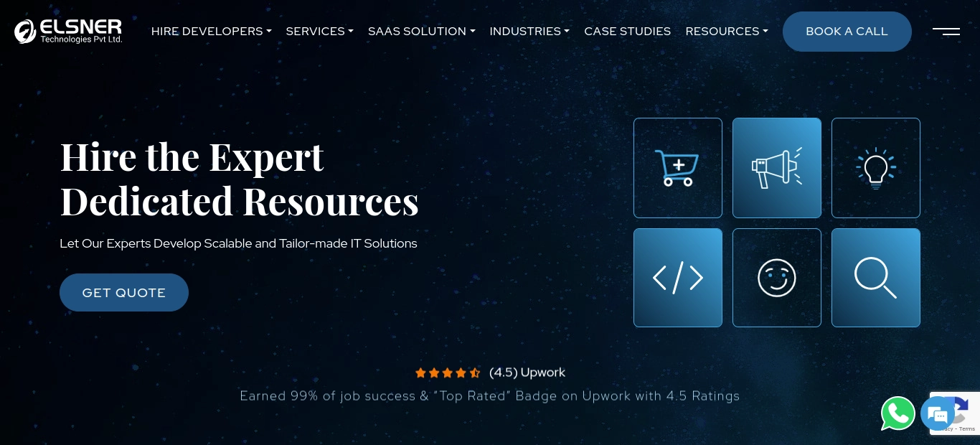Select the megaphone marketing tile
Image resolution: width=980 pixels, height=445 pixels.
777,168
